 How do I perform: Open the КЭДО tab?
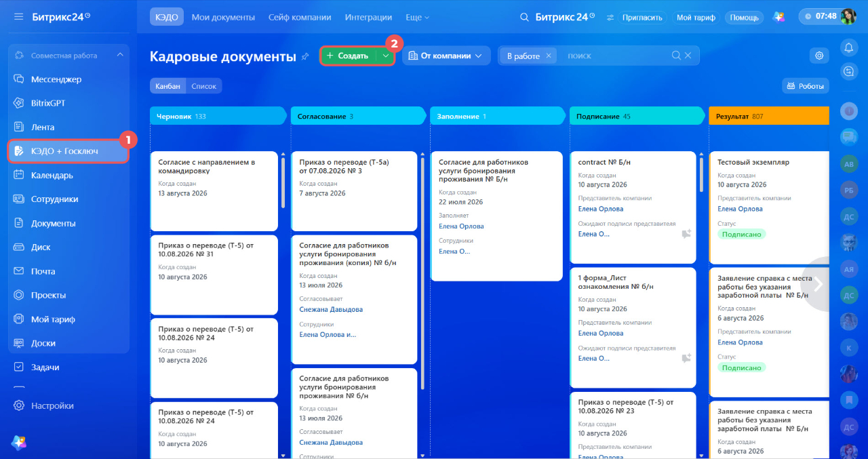click(167, 17)
